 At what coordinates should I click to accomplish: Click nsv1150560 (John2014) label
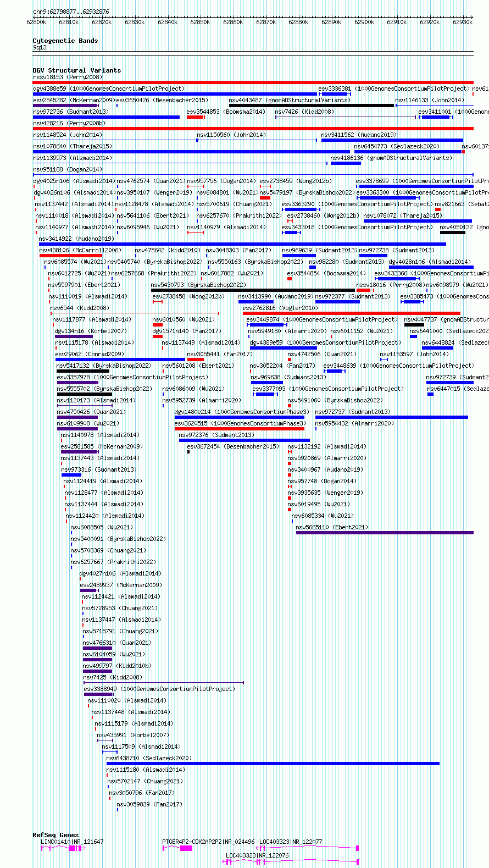tap(231, 135)
